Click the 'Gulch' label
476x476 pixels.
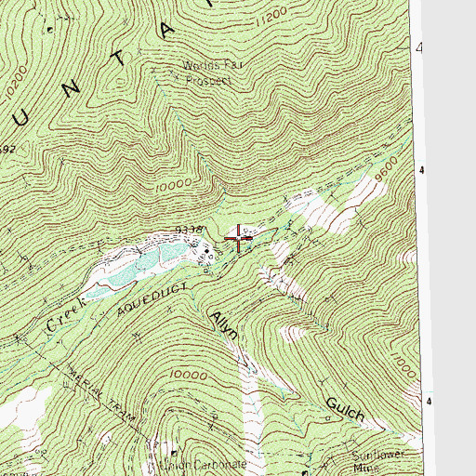[345, 410]
